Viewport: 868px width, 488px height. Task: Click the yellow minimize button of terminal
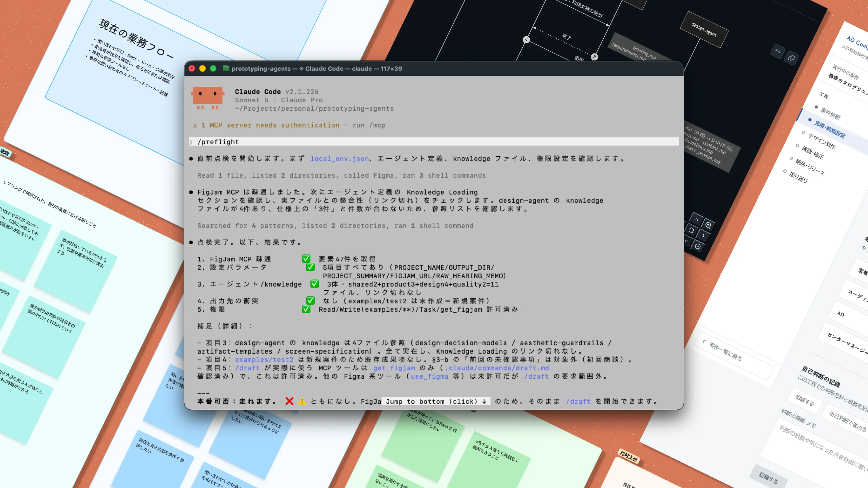coord(203,68)
